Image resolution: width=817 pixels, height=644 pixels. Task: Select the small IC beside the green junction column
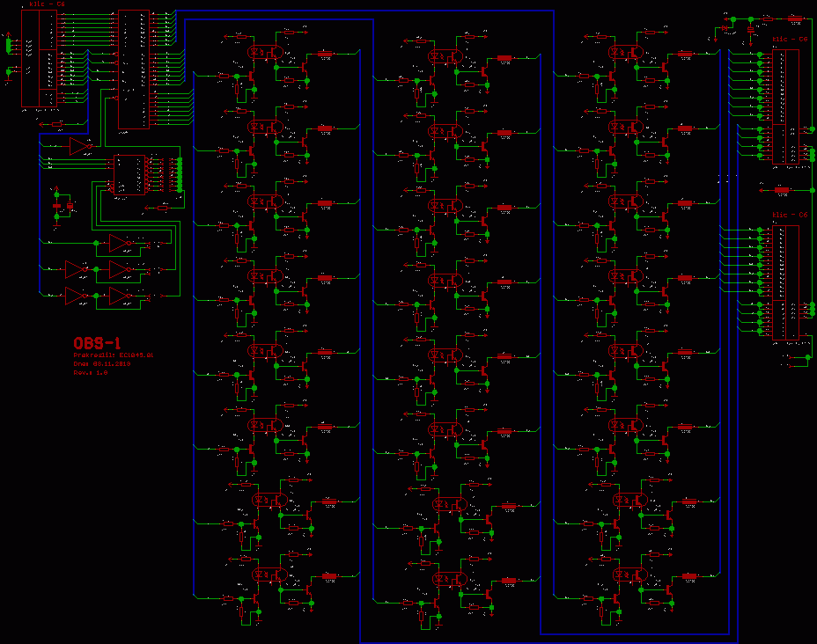pos(129,174)
